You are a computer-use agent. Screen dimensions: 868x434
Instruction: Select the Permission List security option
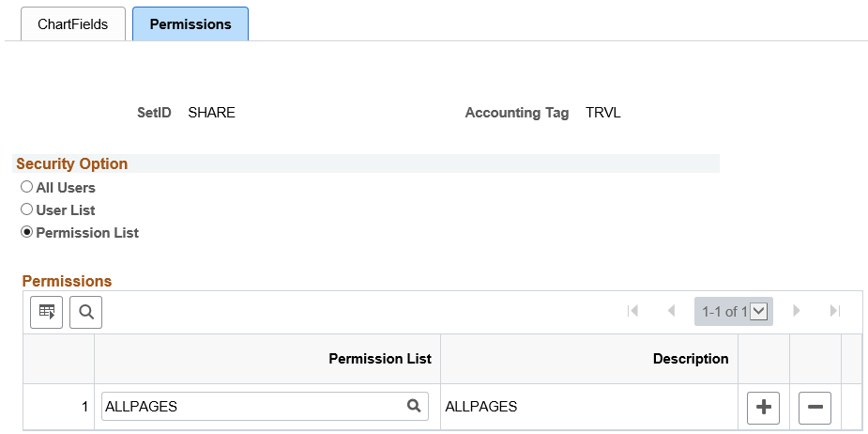[26, 232]
